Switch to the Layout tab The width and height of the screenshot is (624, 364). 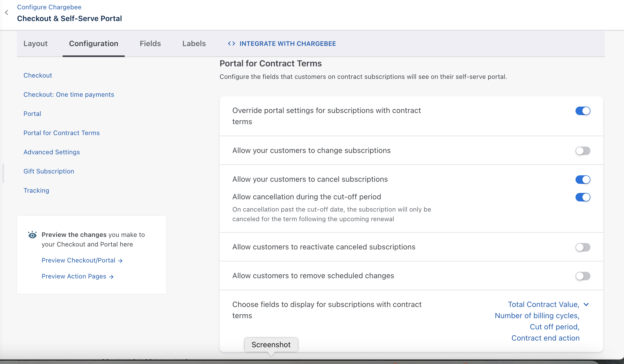click(x=35, y=43)
